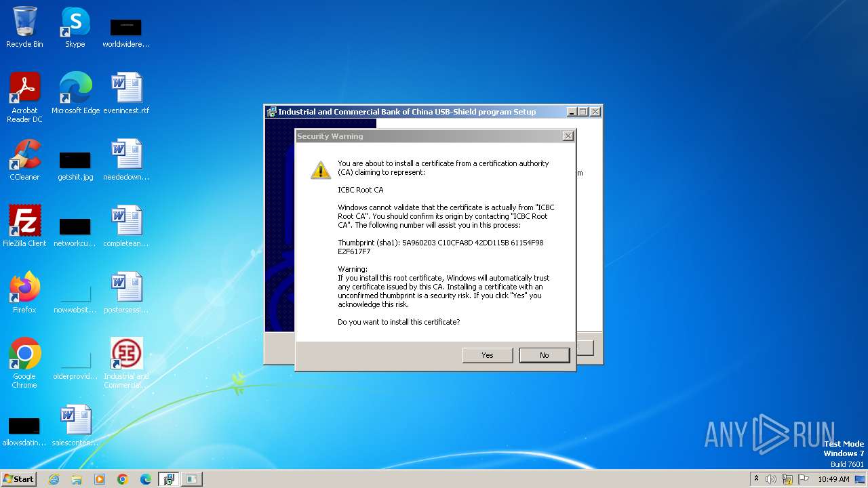Click Yes to install the certificate
This screenshot has height=488, width=868.
coord(488,355)
